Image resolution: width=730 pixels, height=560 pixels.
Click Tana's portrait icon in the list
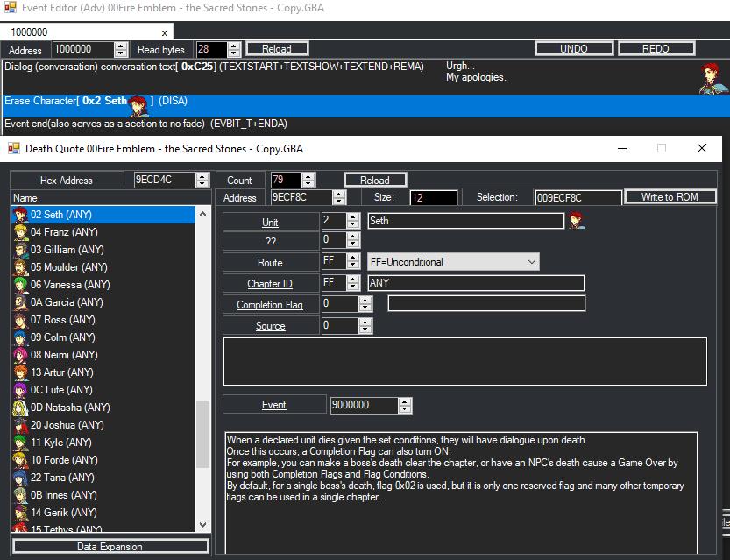pyautogui.click(x=20, y=478)
